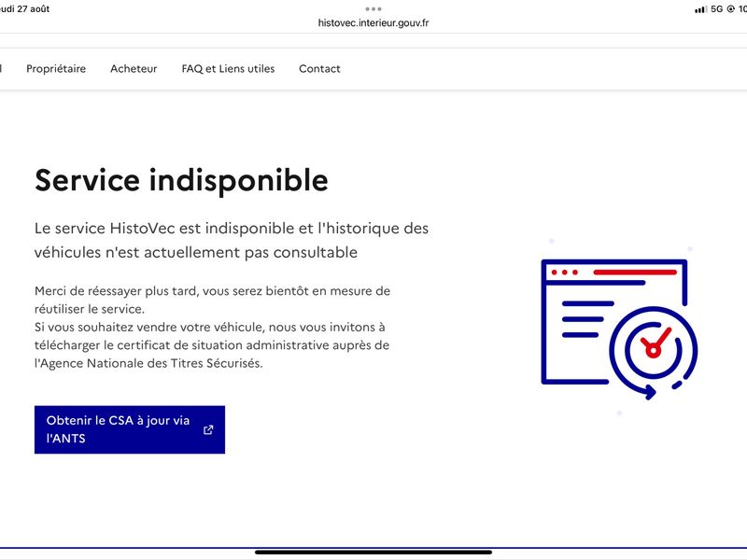Tap the histovec.interieur.gouv.fr address bar
The image size is (747, 560).
[373, 22]
